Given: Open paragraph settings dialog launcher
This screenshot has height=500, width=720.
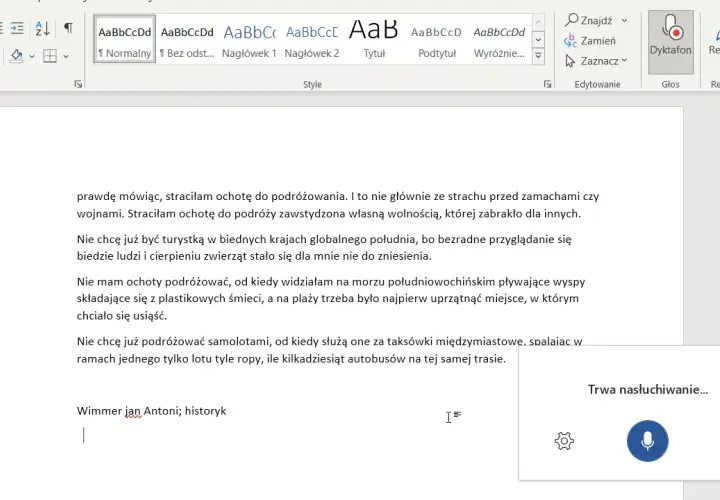Looking at the screenshot, I should click(78, 84).
